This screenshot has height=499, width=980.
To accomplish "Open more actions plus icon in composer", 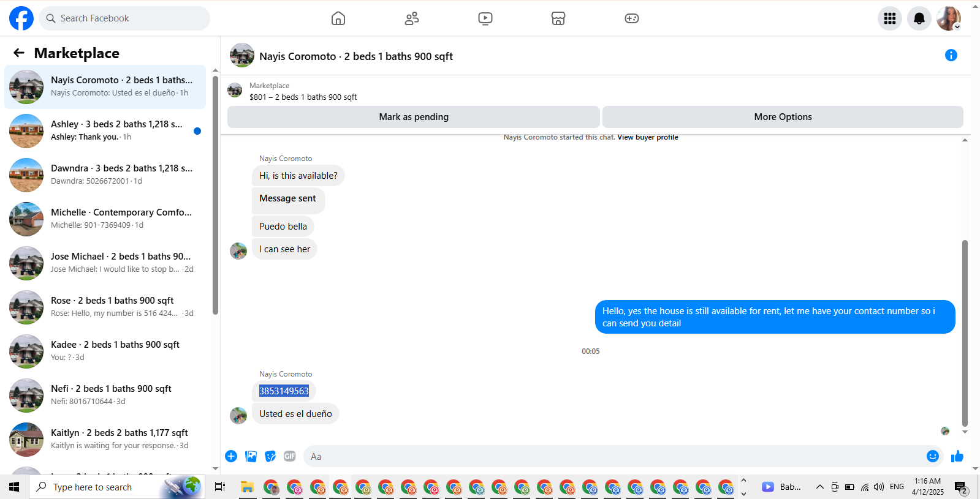I will tap(231, 456).
